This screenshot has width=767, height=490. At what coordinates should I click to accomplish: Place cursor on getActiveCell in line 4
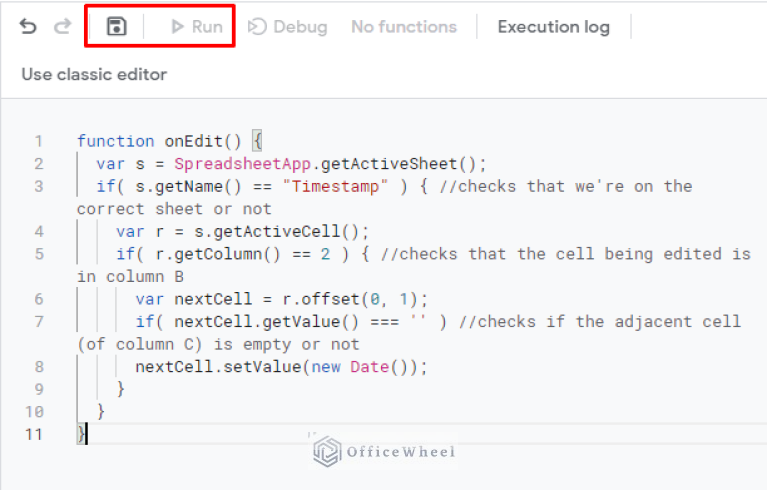point(298,231)
